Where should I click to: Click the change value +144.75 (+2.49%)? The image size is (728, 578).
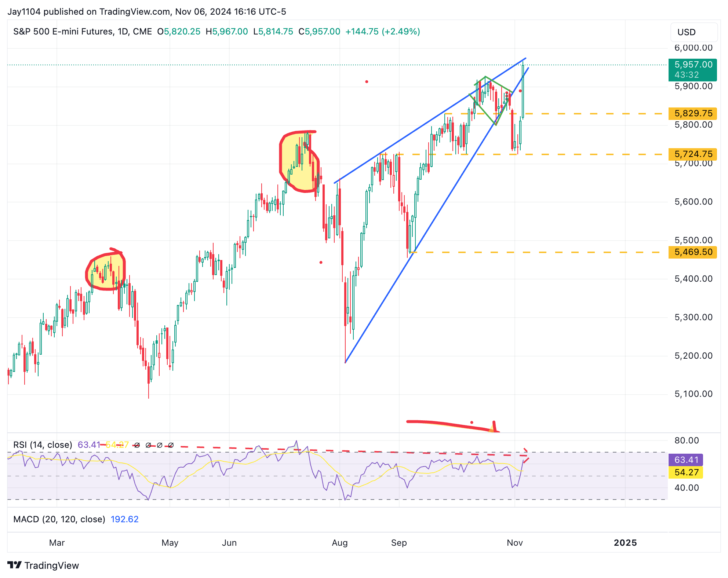[x=383, y=32]
